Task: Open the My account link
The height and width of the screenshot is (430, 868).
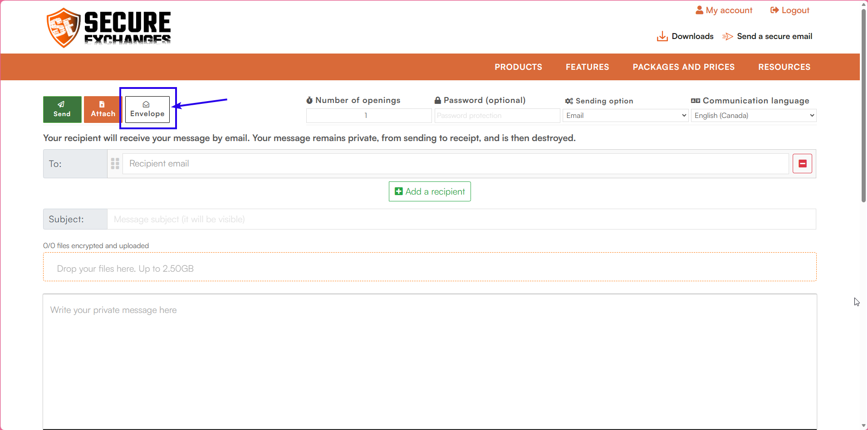Action: point(724,10)
